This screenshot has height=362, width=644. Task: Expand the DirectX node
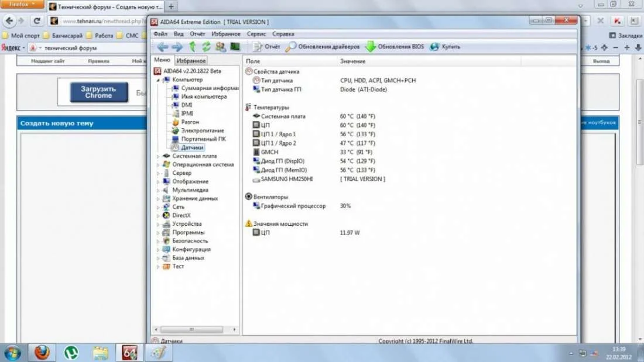point(158,215)
